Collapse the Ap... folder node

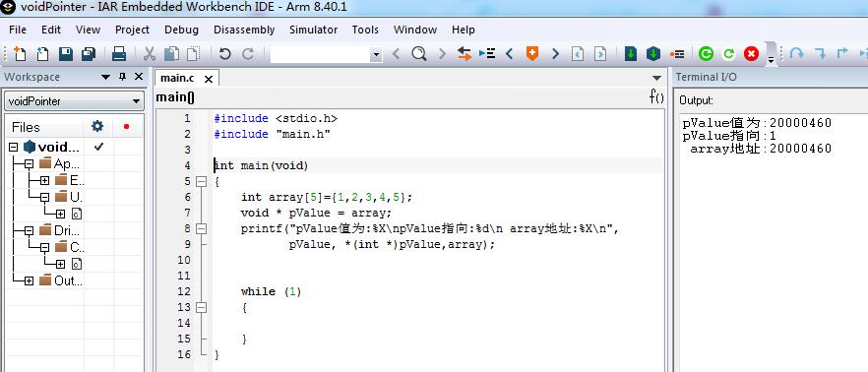(29, 163)
